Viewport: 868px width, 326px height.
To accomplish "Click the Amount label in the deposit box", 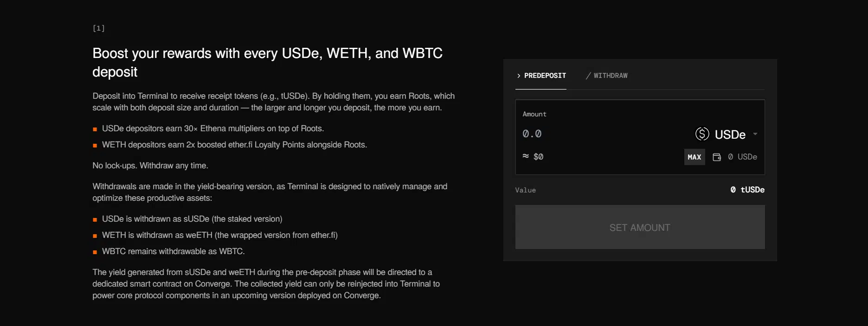I will tap(534, 114).
